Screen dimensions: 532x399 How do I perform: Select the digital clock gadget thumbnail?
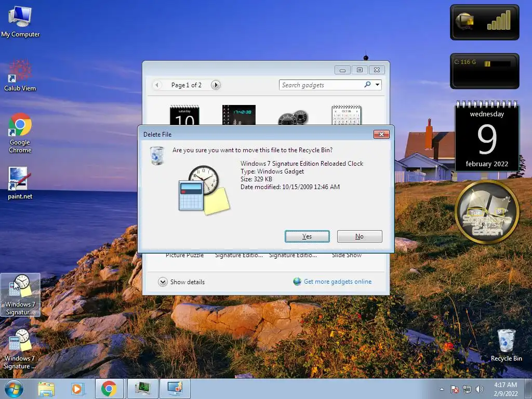tap(239, 115)
